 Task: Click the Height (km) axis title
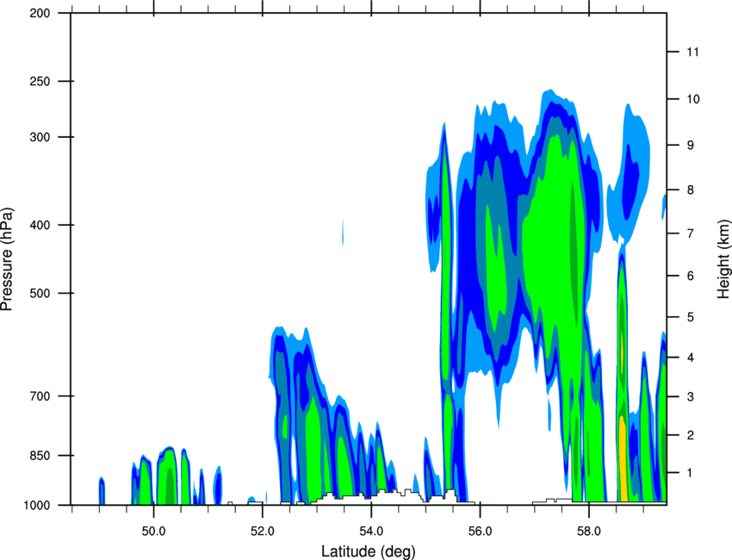723,259
